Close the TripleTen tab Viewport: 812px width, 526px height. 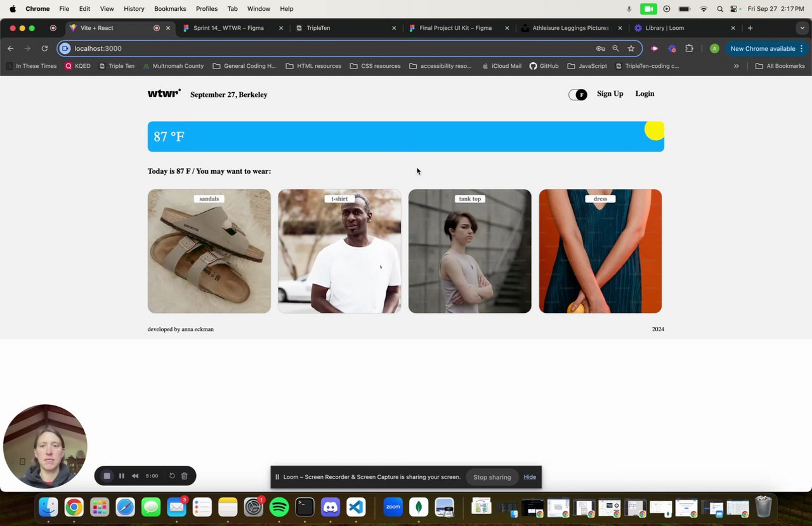(x=394, y=28)
